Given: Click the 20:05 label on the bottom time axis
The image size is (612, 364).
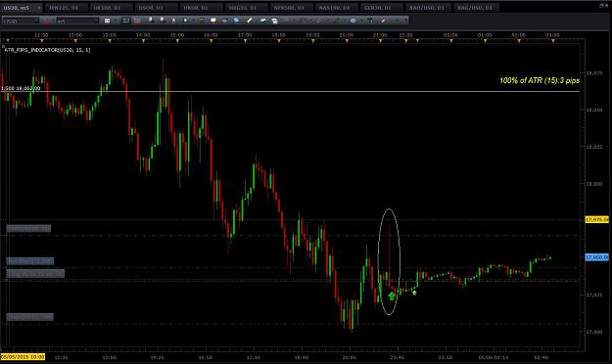Looking at the screenshot, I should 350,357.
